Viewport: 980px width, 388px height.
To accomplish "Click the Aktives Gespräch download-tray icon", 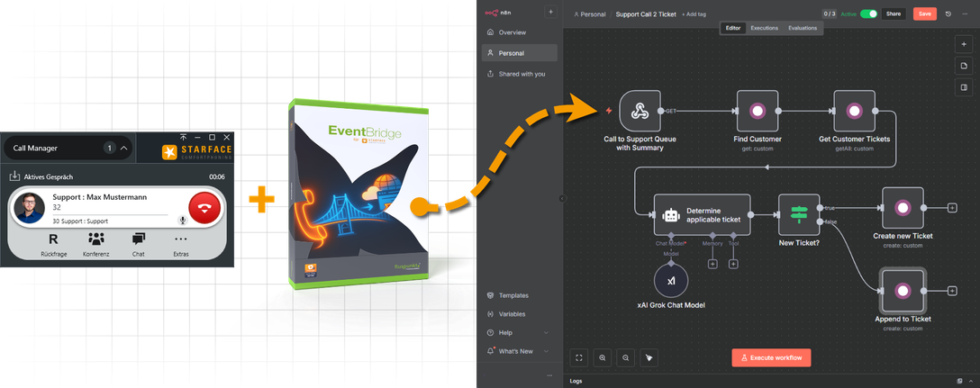I will pos(14,176).
